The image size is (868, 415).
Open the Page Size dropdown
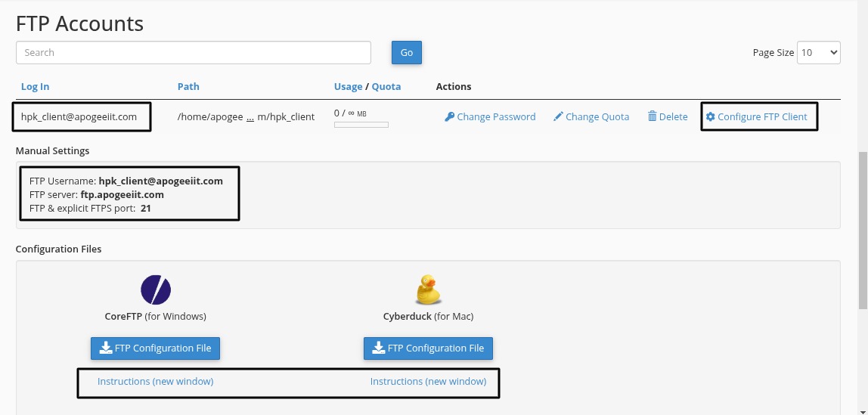tap(819, 53)
